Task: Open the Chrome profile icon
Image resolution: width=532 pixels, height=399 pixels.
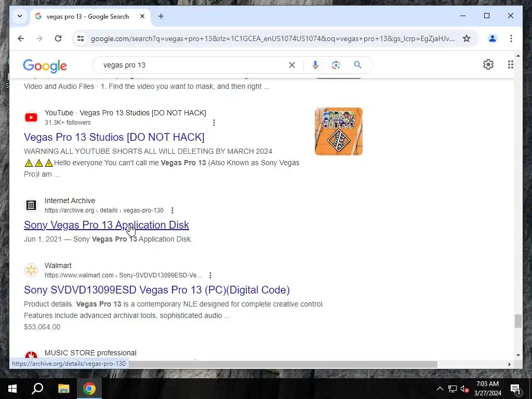Action: [493, 38]
